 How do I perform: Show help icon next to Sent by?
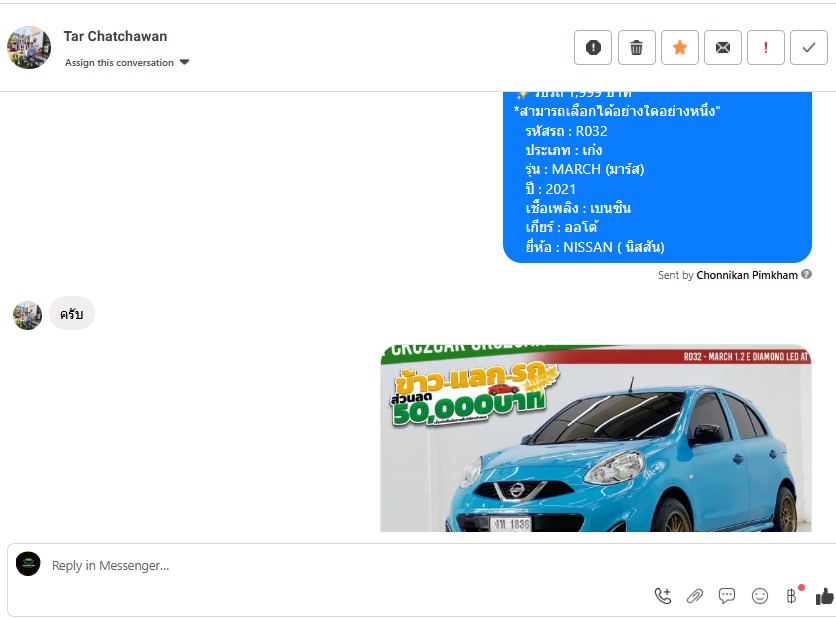(x=807, y=274)
